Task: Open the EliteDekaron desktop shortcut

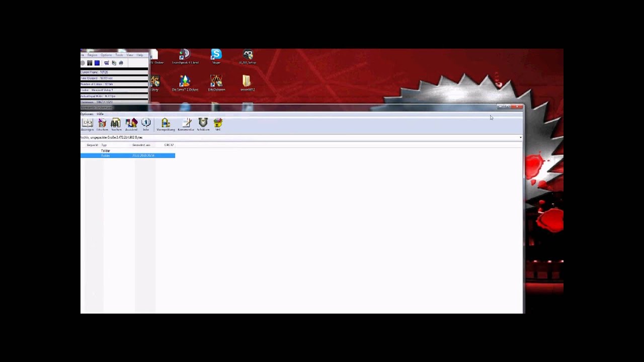Action: pyautogui.click(x=216, y=83)
